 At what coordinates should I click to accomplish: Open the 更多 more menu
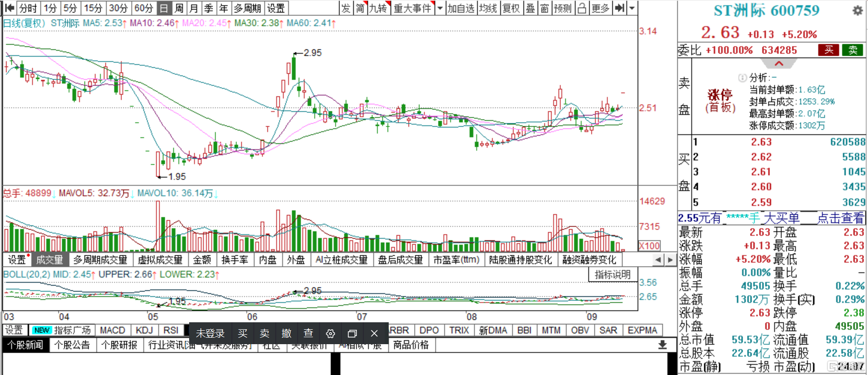point(601,8)
